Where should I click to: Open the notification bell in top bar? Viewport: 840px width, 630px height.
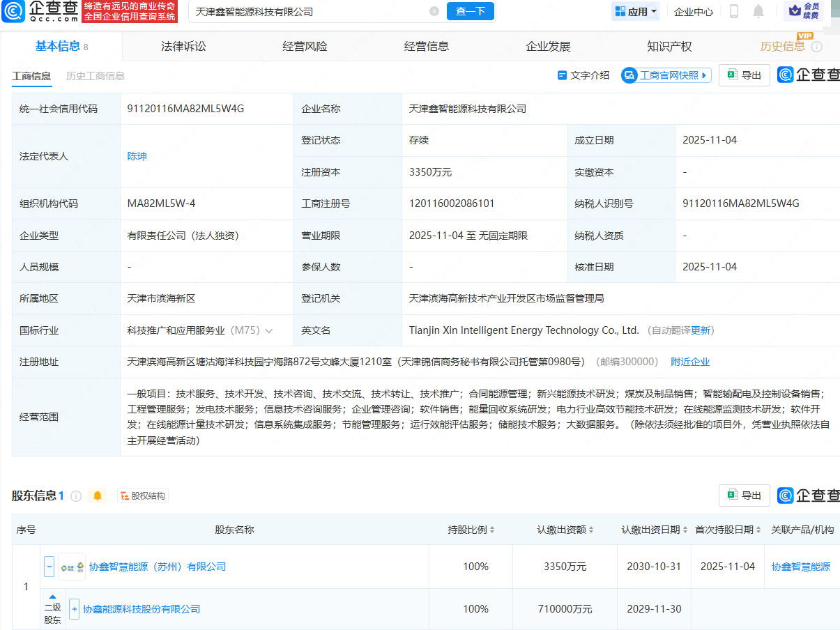tap(758, 11)
